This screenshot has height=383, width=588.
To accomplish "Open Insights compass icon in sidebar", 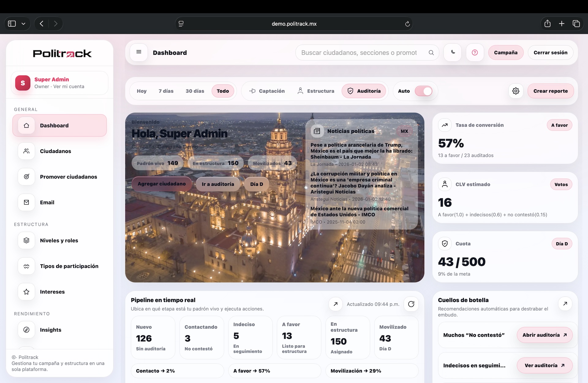I will click(27, 330).
